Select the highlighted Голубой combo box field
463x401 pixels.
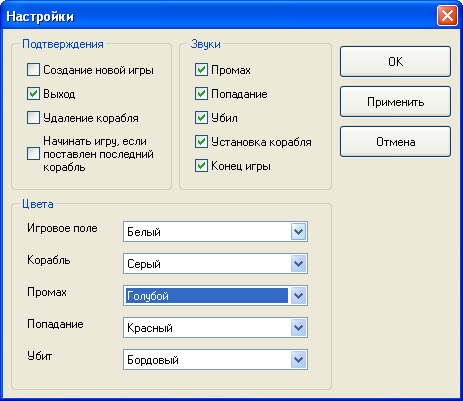click(x=207, y=296)
